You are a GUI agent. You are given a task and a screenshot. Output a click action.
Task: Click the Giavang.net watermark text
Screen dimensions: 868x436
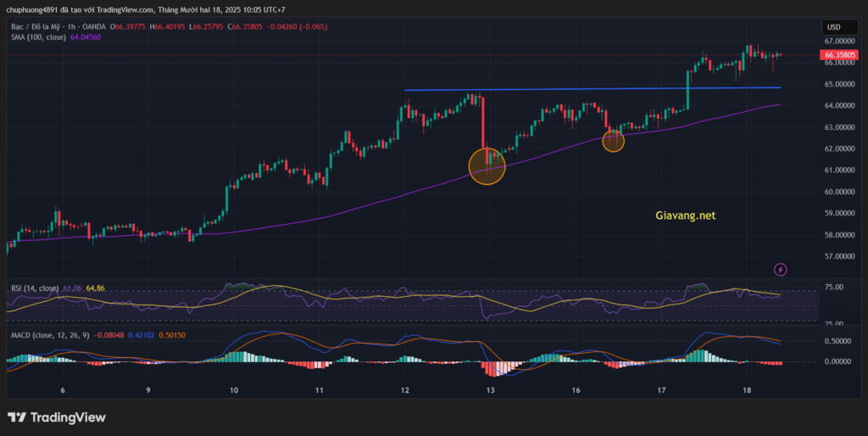(x=686, y=215)
